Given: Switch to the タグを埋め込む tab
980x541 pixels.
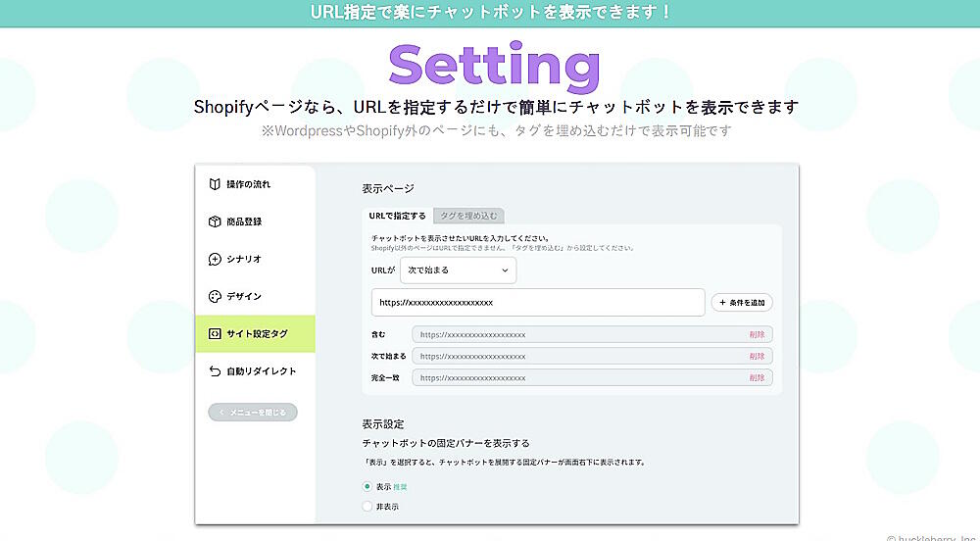Looking at the screenshot, I should point(468,216).
